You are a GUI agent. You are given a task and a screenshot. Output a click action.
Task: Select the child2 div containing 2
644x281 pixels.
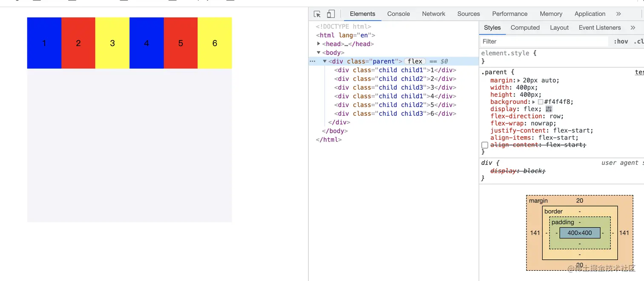tap(395, 79)
